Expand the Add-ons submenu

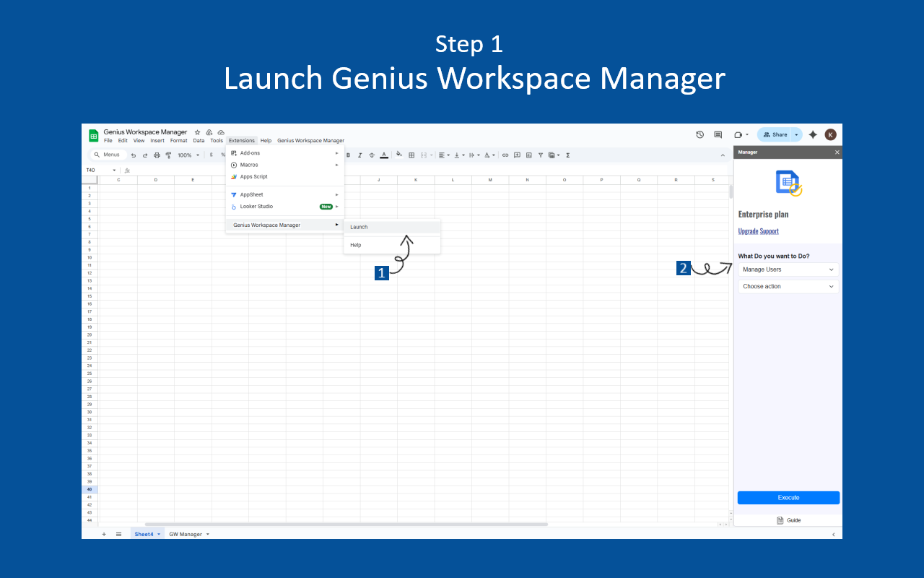(285, 153)
